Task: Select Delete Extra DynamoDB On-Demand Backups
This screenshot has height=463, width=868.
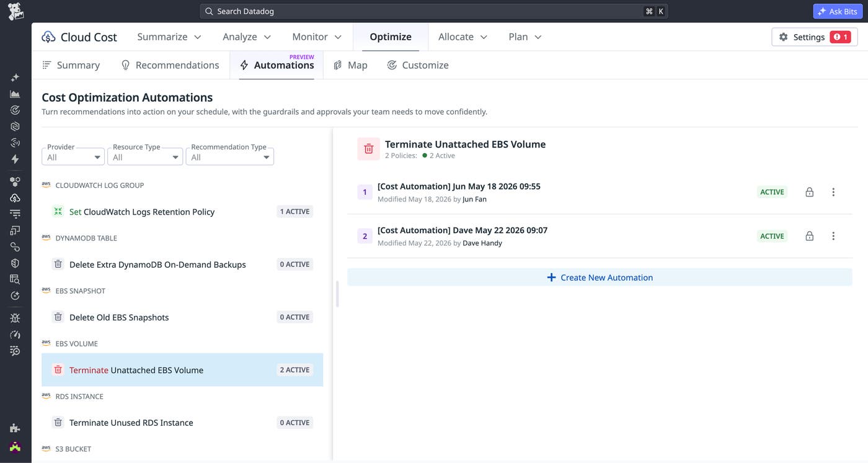Action: click(x=182, y=264)
